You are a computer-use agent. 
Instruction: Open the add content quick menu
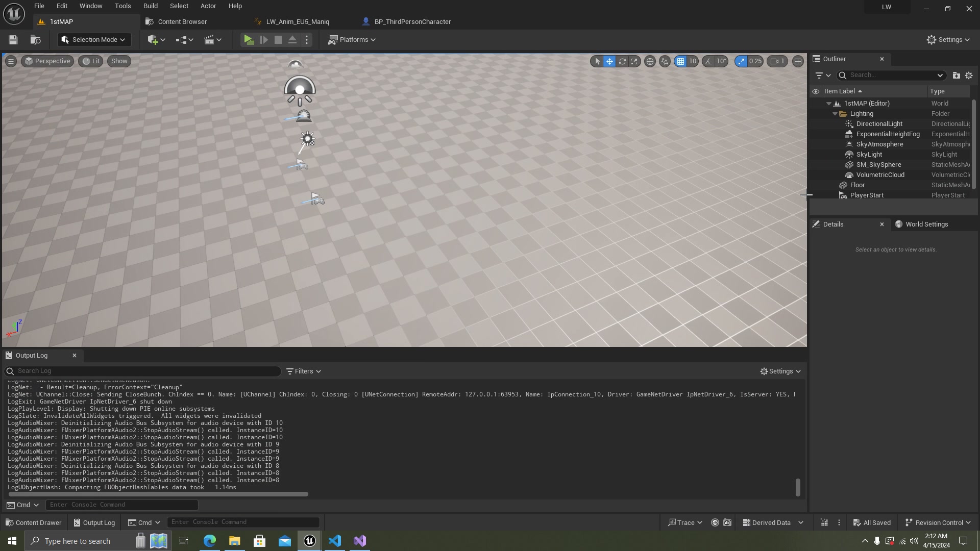tap(156, 40)
